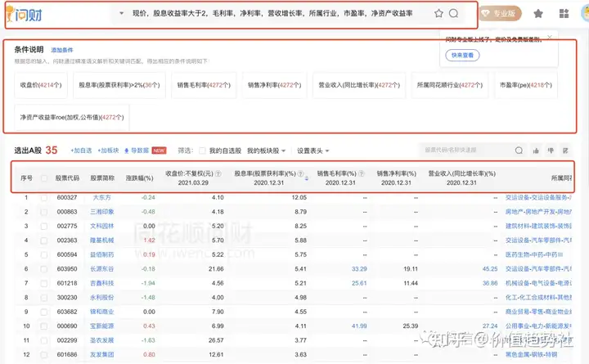Select the 所属同花顺行业 condition tag
The height and width of the screenshot is (364, 589).
click(450, 85)
